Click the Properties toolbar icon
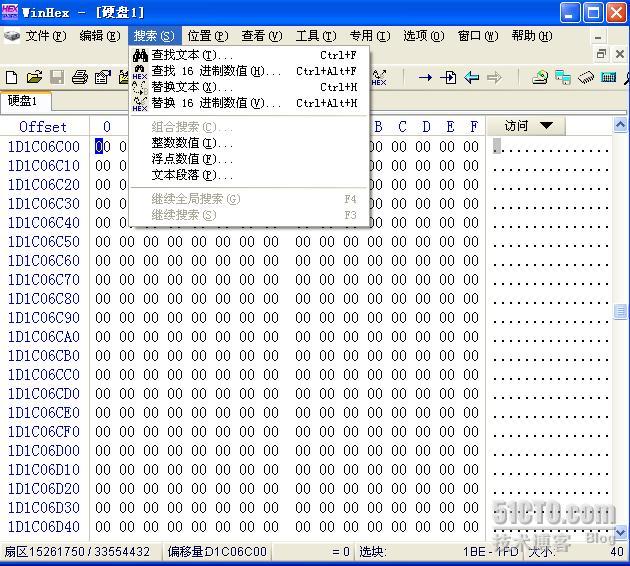This screenshot has width=630, height=566. (x=102, y=77)
